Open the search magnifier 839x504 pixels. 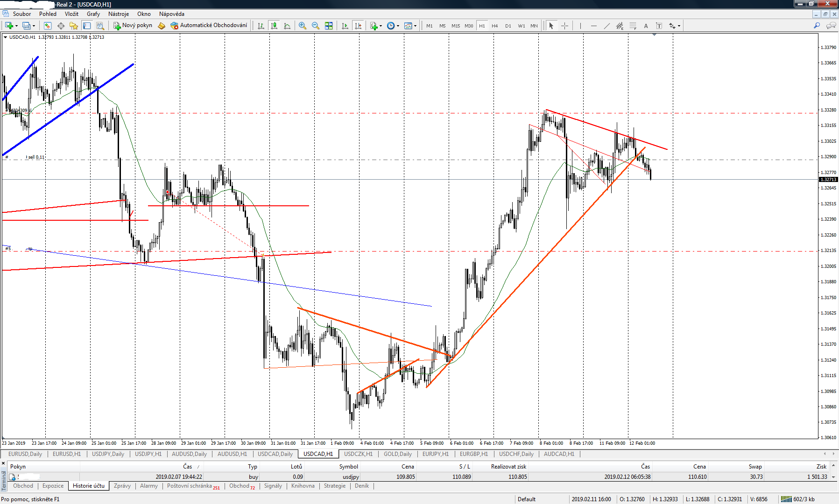[x=817, y=26]
